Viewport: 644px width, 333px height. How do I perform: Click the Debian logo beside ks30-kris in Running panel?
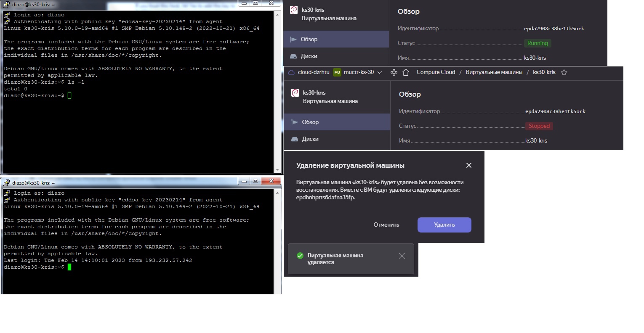(294, 10)
